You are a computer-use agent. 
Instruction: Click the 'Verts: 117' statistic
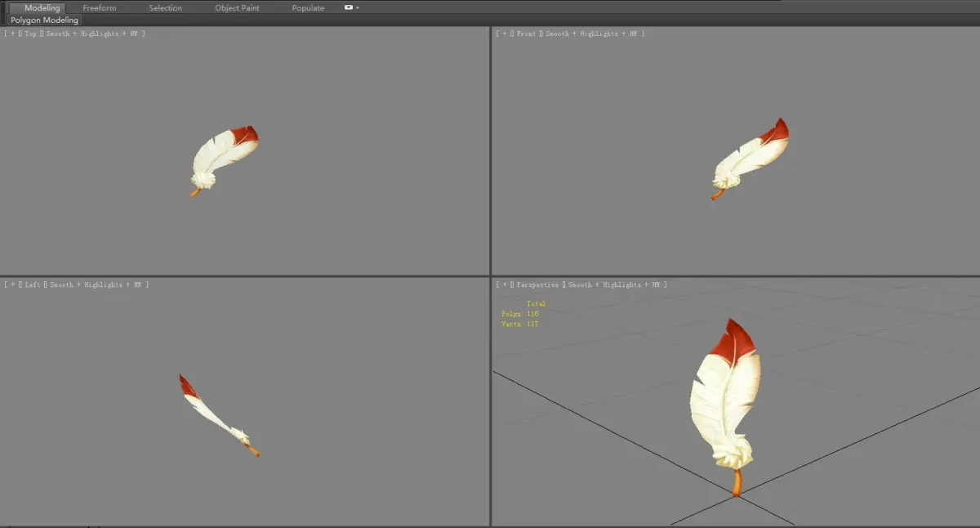point(520,324)
